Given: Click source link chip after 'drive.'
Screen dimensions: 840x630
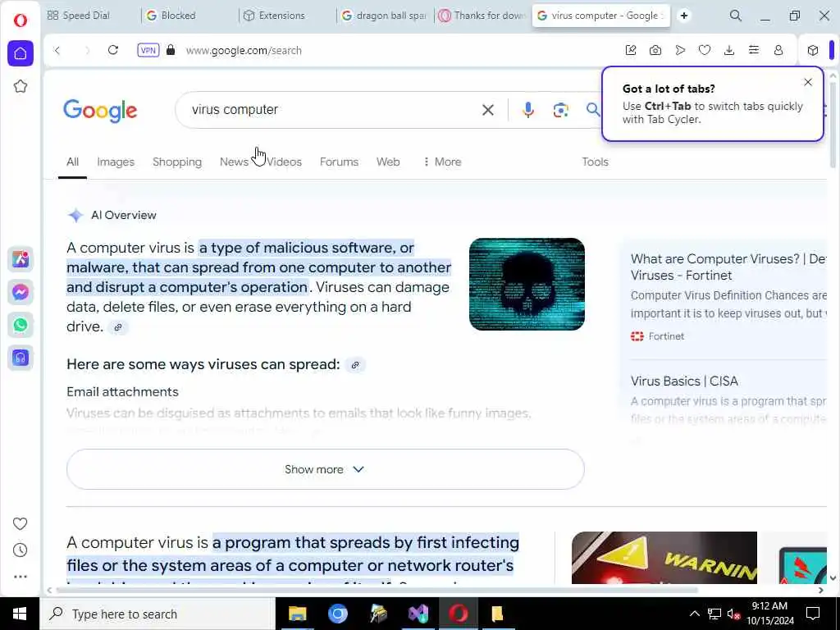Looking at the screenshot, I should point(118,327).
